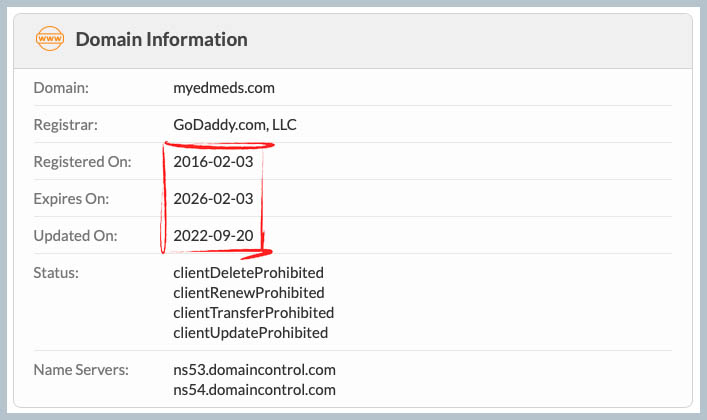Click the Name Servers: label
This screenshot has height=420, width=707.
coord(81,370)
